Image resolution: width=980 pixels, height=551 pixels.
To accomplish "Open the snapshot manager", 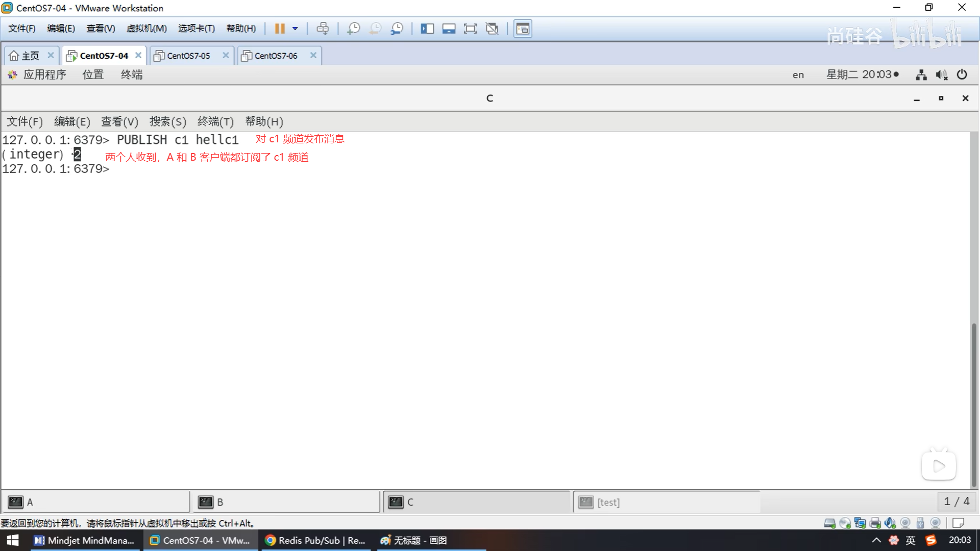I will pyautogui.click(x=397, y=29).
